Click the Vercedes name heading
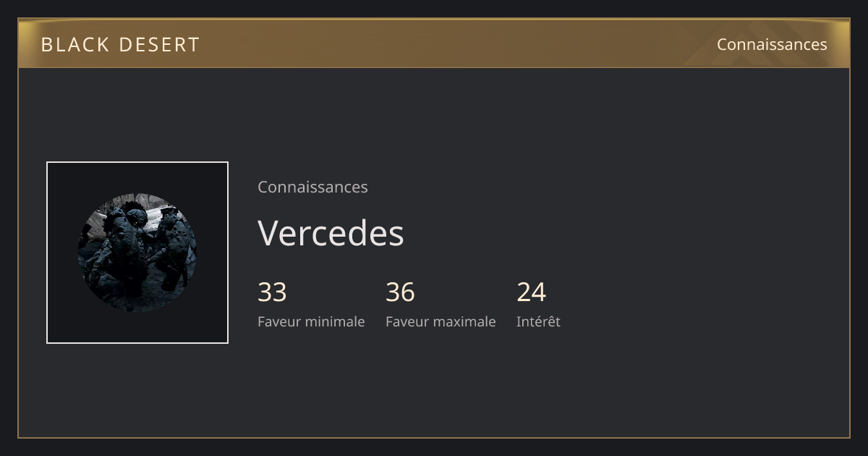The width and height of the screenshot is (868, 456). [331, 233]
